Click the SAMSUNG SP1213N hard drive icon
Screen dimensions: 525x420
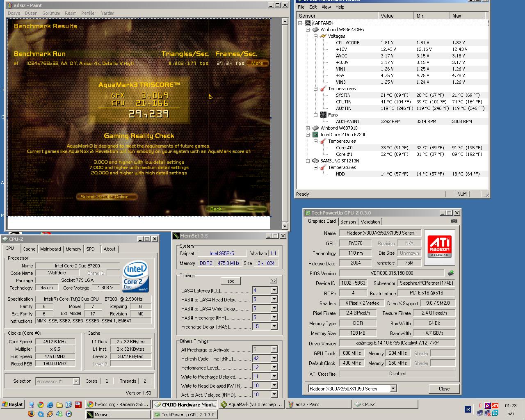[315, 161]
